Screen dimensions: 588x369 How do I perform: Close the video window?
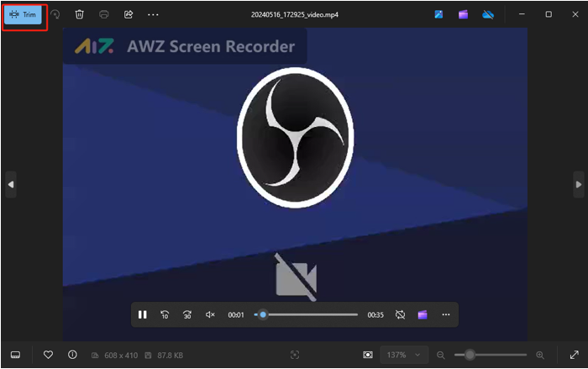tap(575, 14)
